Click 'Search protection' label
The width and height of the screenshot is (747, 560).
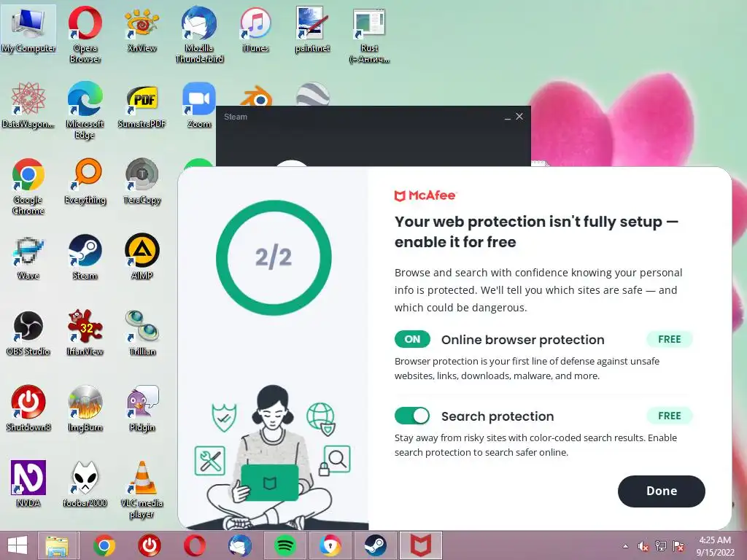click(498, 416)
